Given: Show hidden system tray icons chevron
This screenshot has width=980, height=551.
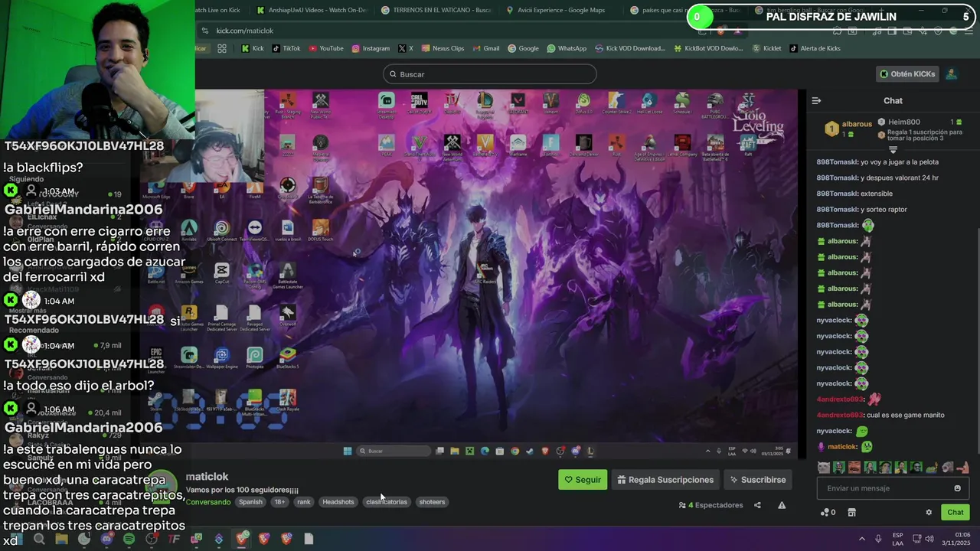Looking at the screenshot, I should pyautogui.click(x=861, y=539).
